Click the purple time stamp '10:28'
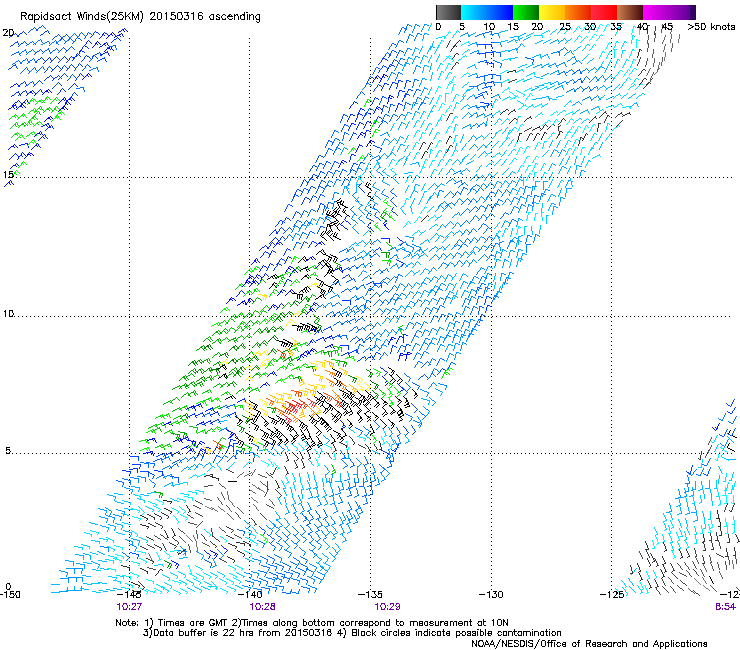This screenshot has height=650, width=740. tap(262, 607)
